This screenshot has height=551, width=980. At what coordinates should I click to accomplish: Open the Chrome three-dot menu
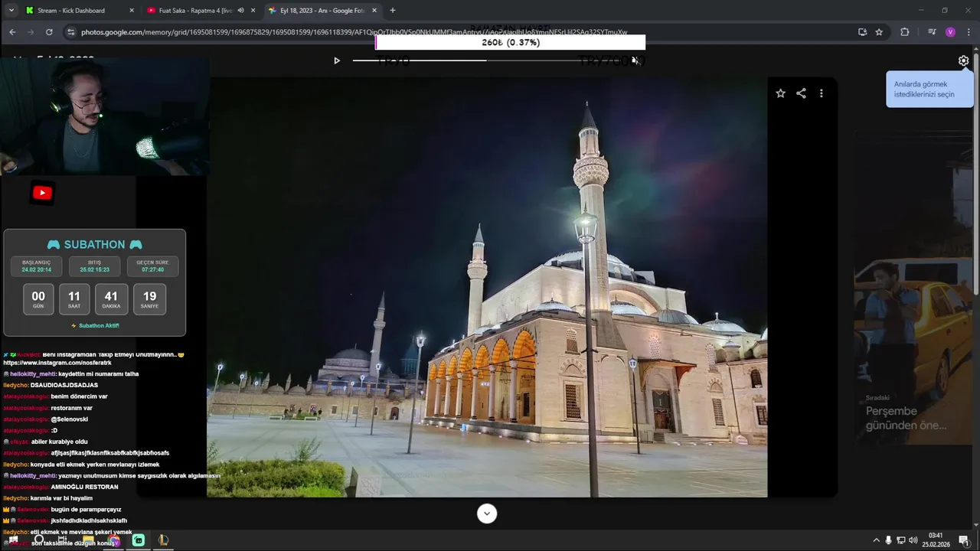click(969, 32)
